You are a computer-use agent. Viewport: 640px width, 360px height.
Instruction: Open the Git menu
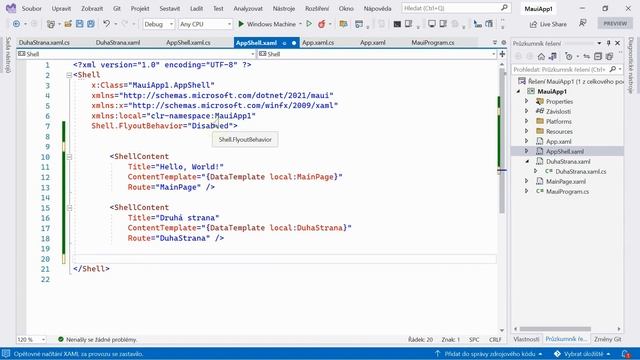[x=117, y=8]
